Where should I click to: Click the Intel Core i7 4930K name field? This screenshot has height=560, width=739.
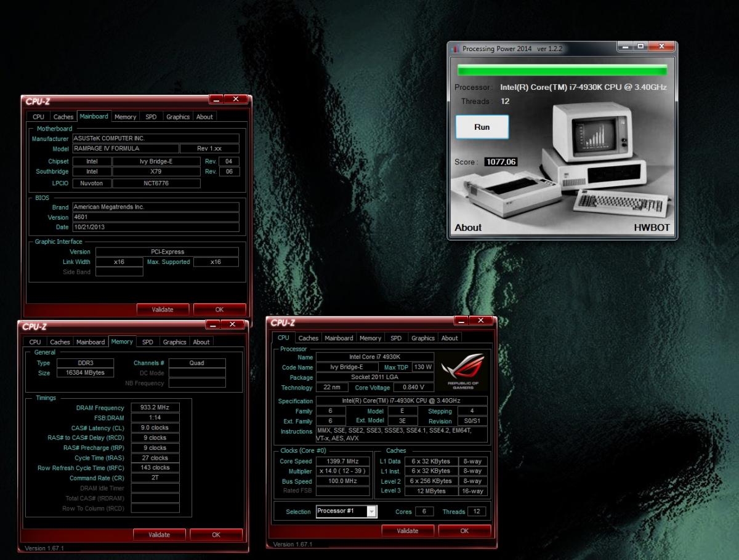pos(375,357)
